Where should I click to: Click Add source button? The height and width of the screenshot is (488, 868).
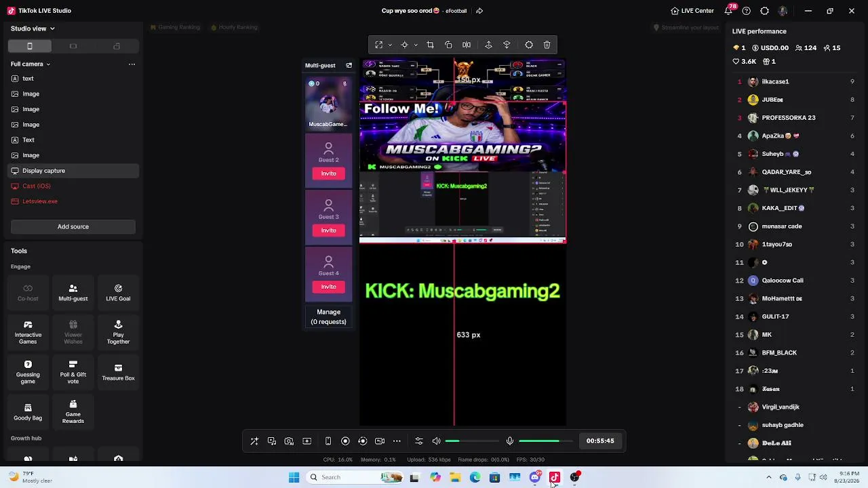[x=73, y=227]
